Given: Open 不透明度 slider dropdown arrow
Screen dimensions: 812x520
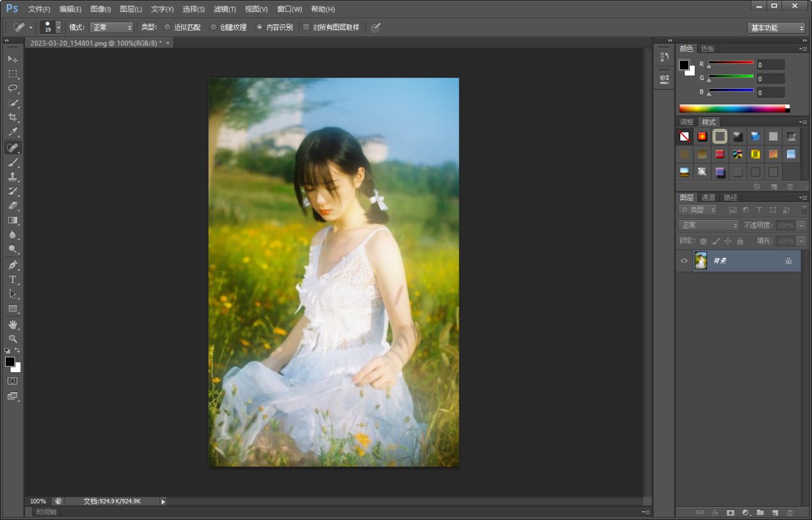Looking at the screenshot, I should (801, 226).
